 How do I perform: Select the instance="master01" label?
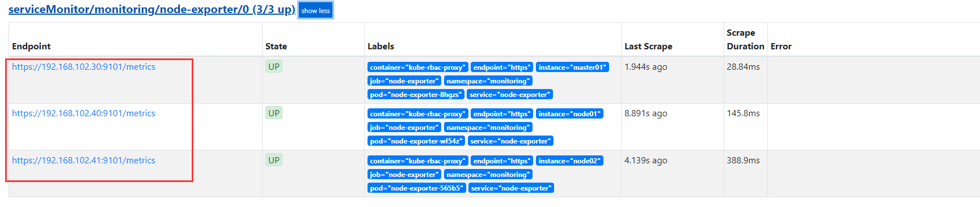tap(572, 67)
